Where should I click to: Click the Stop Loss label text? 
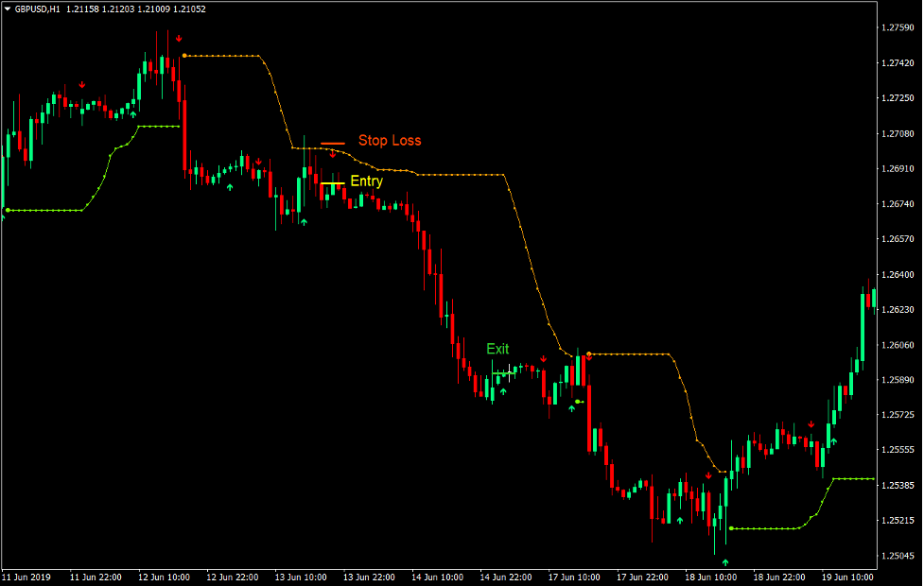point(391,141)
